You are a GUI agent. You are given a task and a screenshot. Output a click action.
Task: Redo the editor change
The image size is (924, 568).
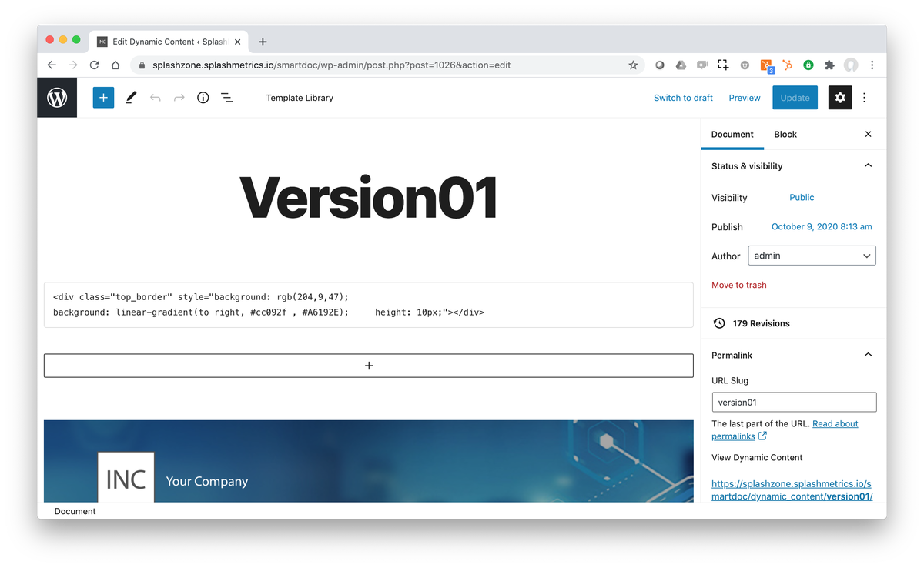(x=179, y=98)
